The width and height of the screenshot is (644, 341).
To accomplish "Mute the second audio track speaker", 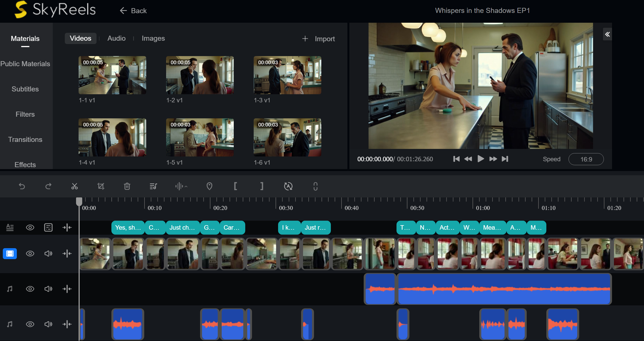I will pyautogui.click(x=48, y=324).
